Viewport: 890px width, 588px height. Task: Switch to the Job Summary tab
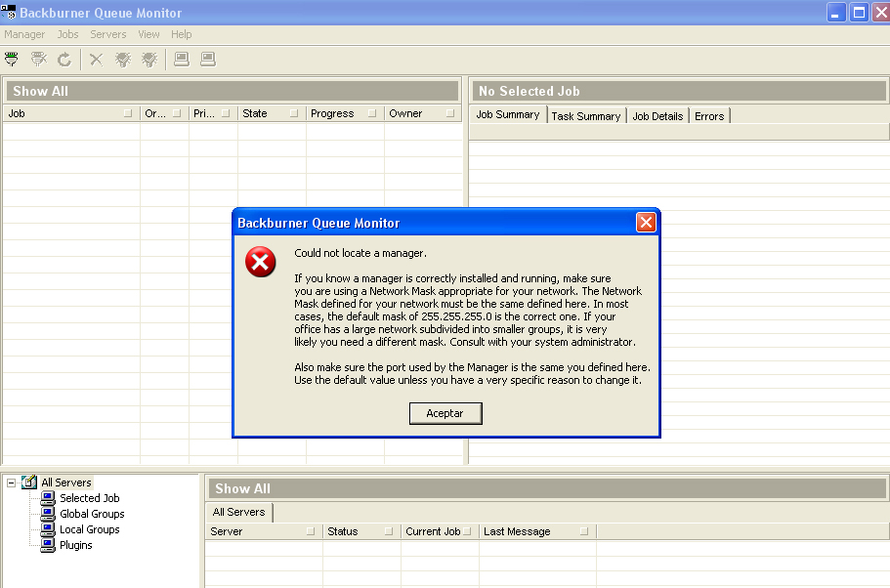(508, 114)
